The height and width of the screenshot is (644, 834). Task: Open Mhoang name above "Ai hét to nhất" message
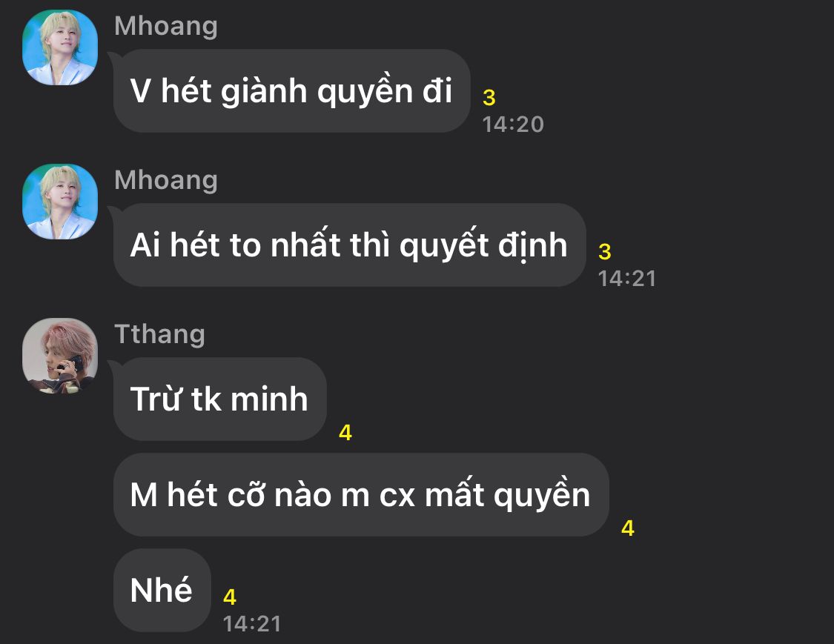pos(166,180)
